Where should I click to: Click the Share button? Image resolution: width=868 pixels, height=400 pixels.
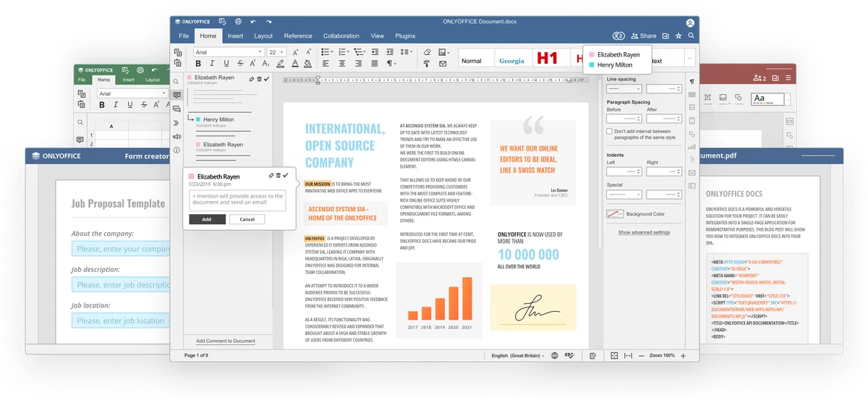(644, 36)
